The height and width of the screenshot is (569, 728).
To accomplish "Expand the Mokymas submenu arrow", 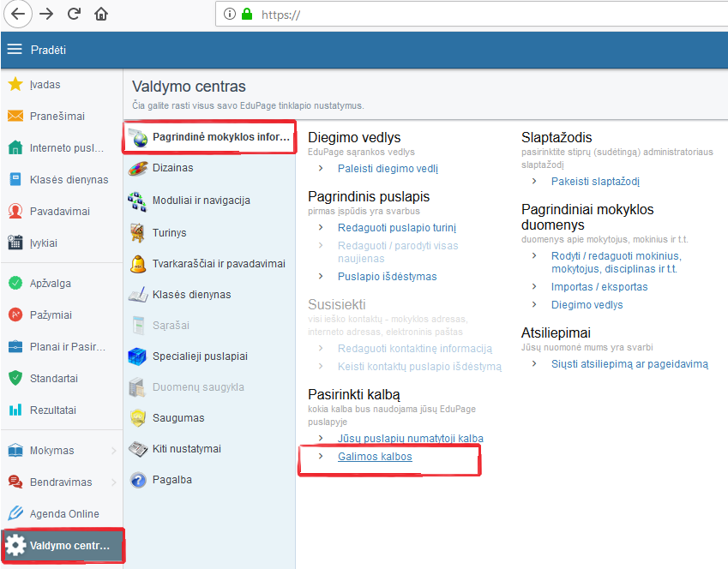I will pos(113,450).
